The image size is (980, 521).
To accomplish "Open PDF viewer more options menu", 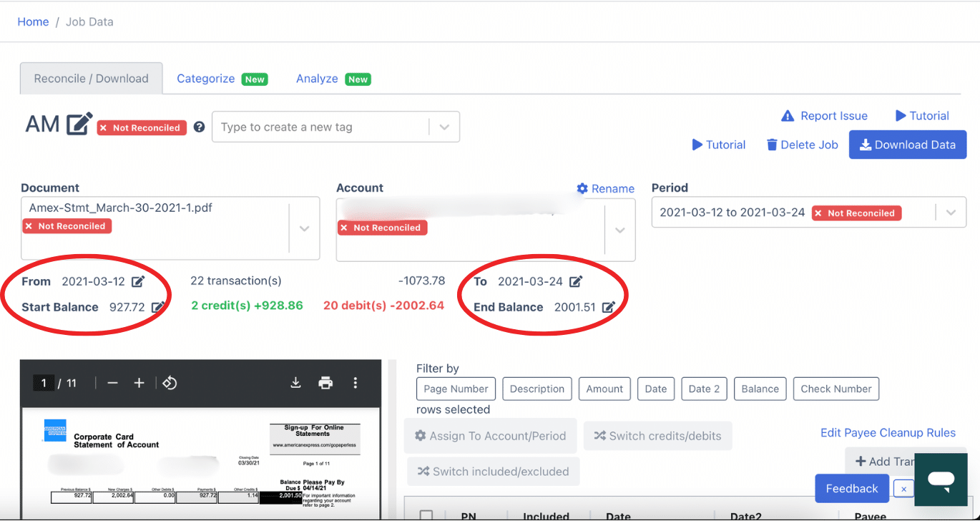I will (356, 383).
